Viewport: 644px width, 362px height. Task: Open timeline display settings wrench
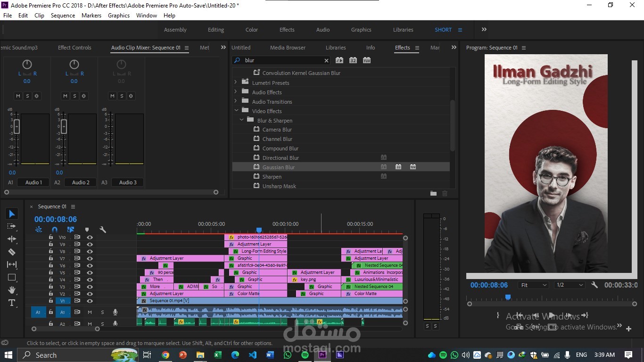click(103, 230)
